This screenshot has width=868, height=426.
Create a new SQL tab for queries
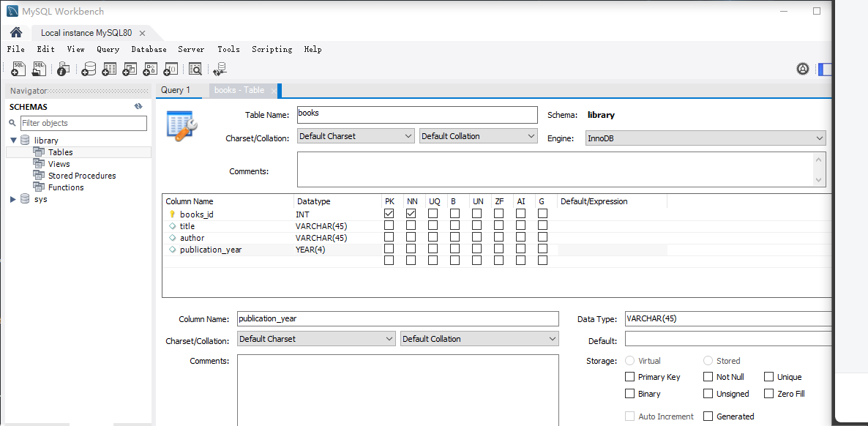(18, 69)
